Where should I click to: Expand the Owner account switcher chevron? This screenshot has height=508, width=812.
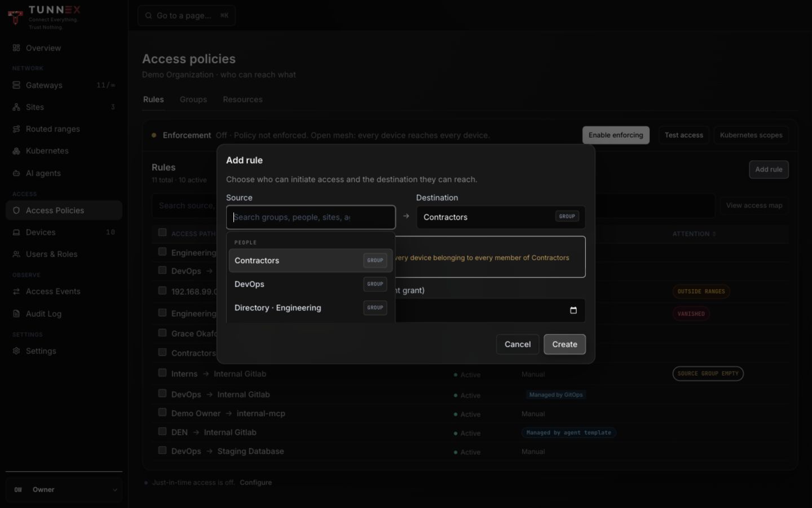(x=115, y=490)
